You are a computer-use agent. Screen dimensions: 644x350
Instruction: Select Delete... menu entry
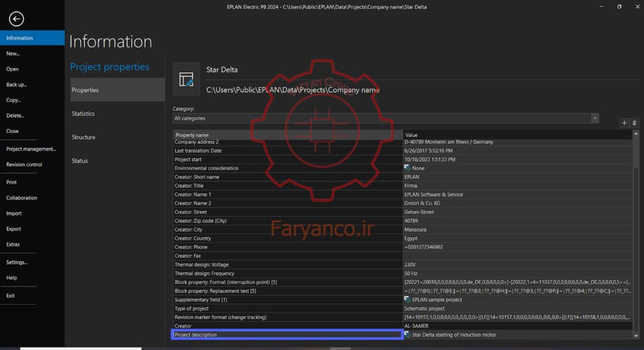point(15,116)
